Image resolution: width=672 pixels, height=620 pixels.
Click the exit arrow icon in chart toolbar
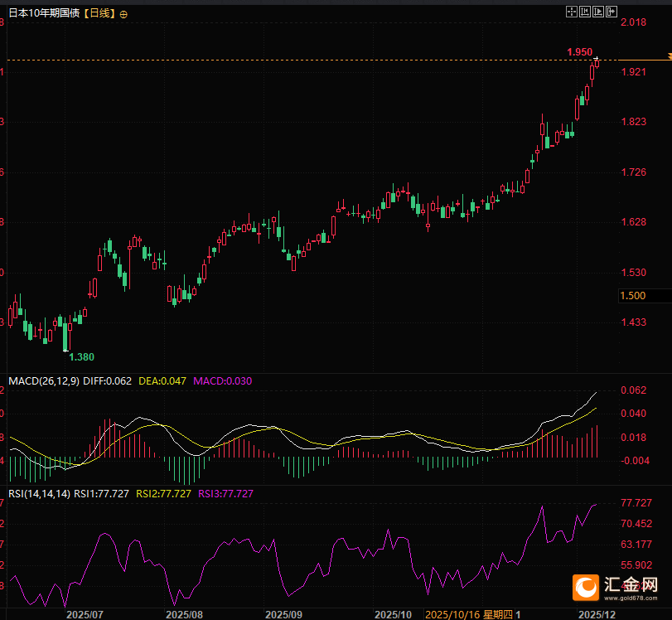[612, 12]
